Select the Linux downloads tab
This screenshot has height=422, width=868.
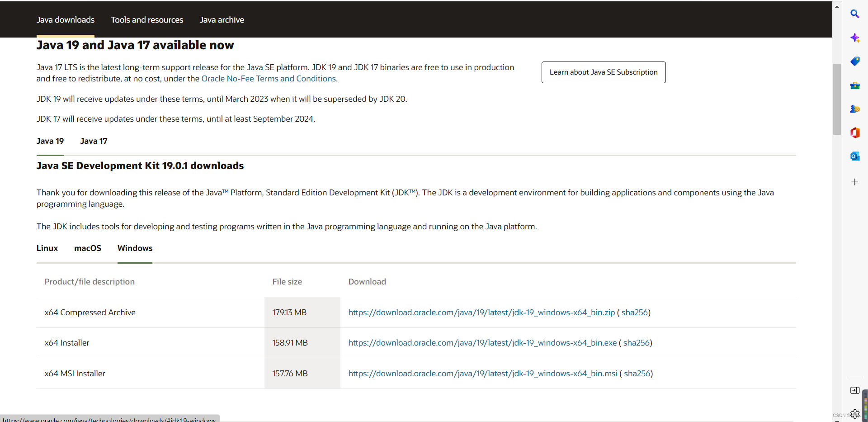click(47, 248)
